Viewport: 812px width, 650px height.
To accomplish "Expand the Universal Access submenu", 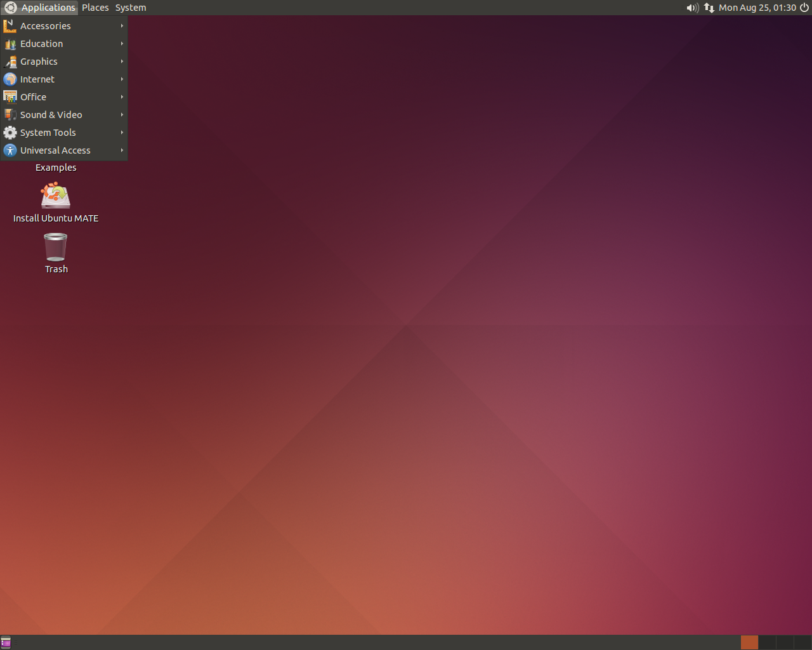I will [64, 150].
